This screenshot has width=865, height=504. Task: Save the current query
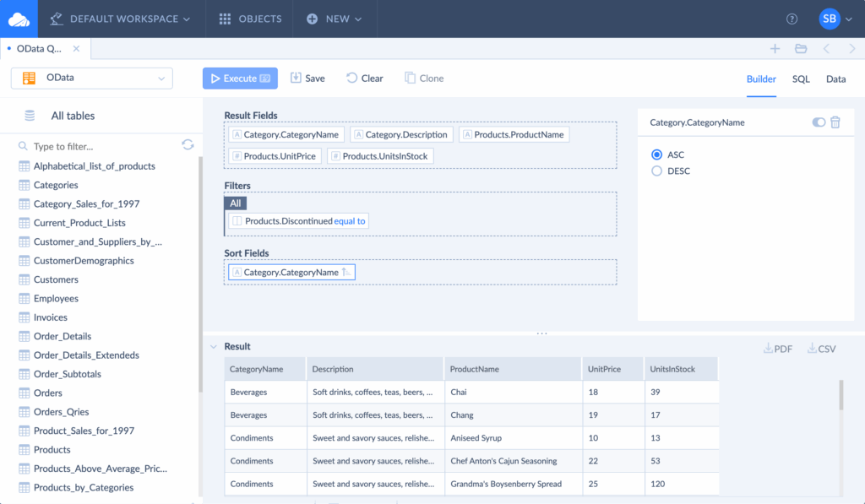coord(307,78)
